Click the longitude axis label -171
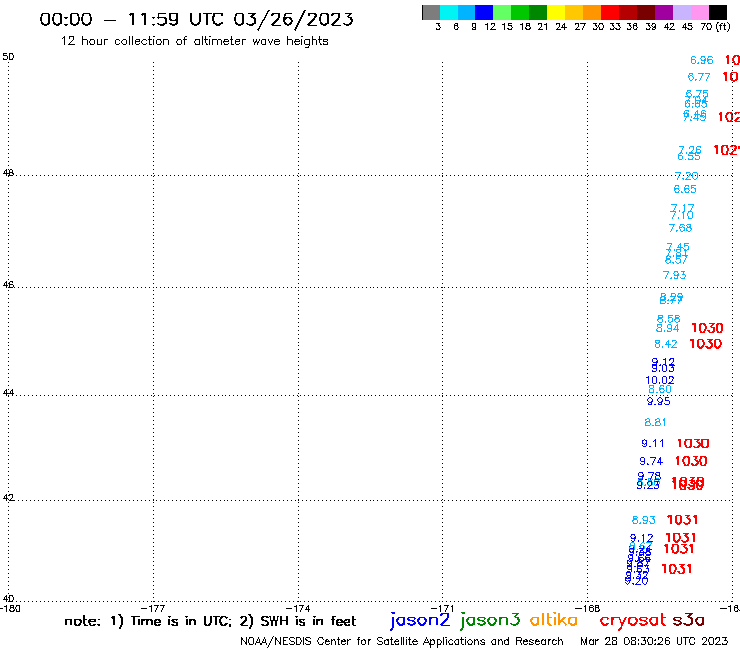This screenshot has height=650, width=740. [x=442, y=608]
